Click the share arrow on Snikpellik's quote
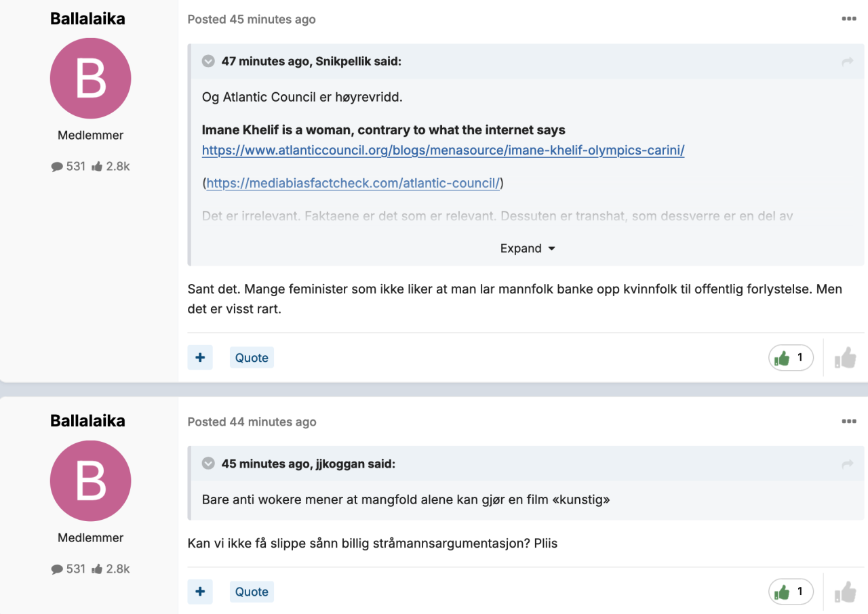This screenshot has height=614, width=868. click(846, 61)
